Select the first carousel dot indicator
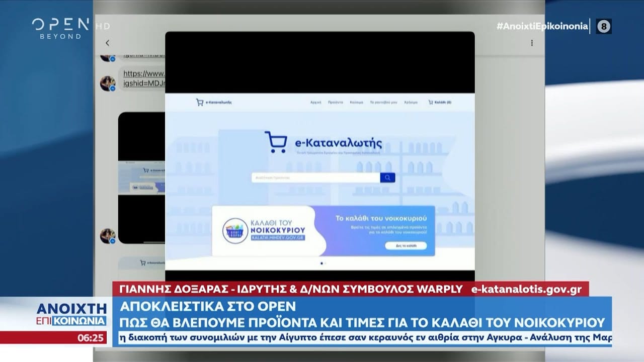 pos(321,263)
